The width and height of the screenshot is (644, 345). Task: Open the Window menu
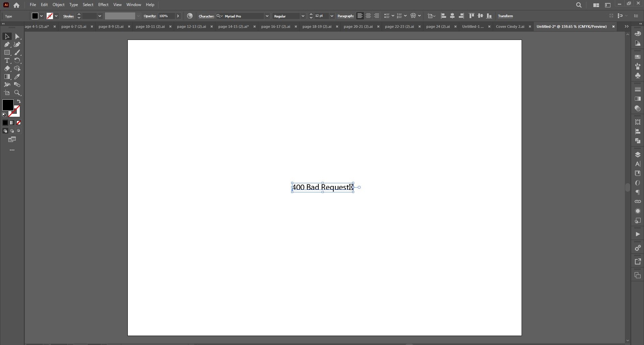(x=133, y=4)
